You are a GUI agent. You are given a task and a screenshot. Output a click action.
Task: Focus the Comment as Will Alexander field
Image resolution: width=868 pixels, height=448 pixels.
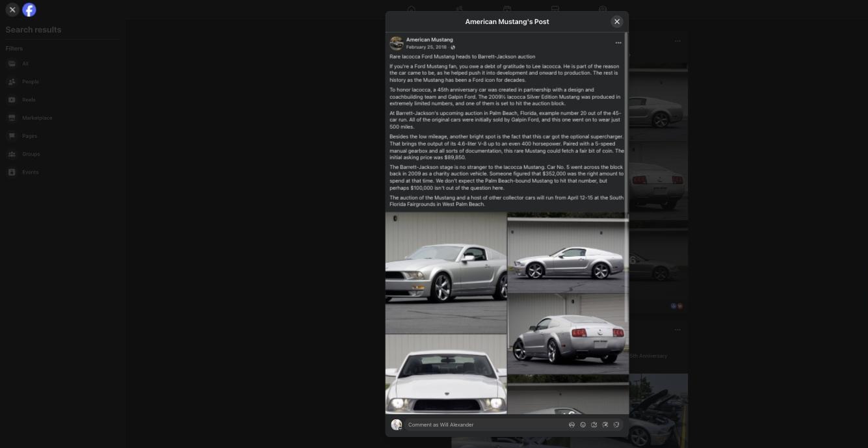[x=484, y=425]
